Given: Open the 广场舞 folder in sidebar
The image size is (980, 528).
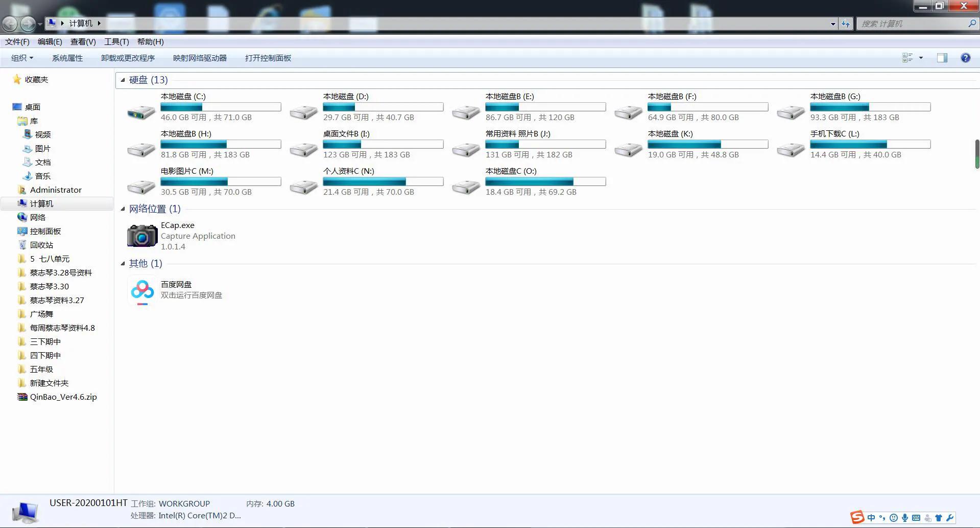Looking at the screenshot, I should 41,314.
